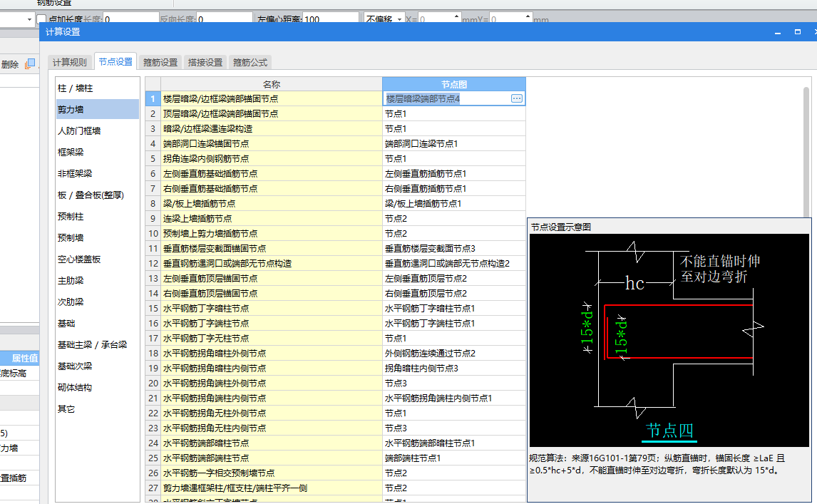Image resolution: width=817 pixels, height=504 pixels.
Task: Click cell 左侧垂直筋插筋节点1
Action: click(x=454, y=173)
